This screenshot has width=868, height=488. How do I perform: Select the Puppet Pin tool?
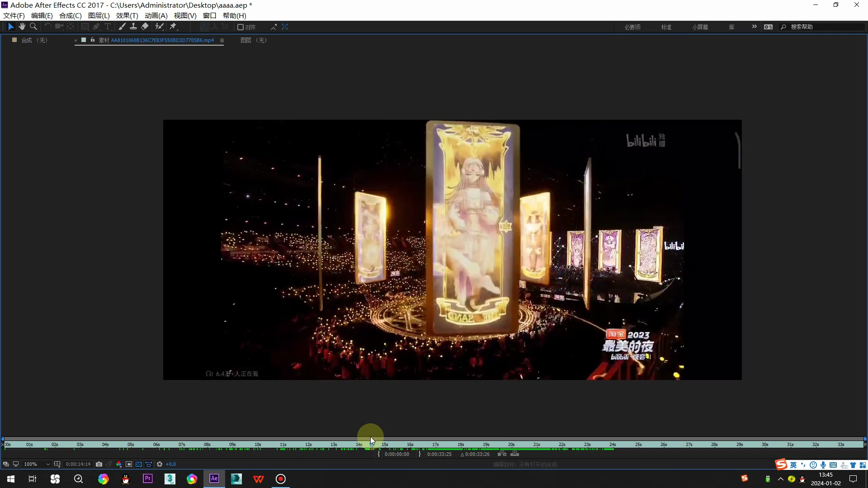(173, 27)
